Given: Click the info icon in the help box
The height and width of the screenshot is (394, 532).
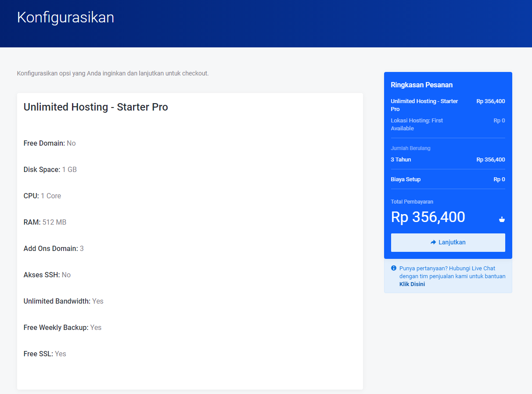Looking at the screenshot, I should coord(394,268).
